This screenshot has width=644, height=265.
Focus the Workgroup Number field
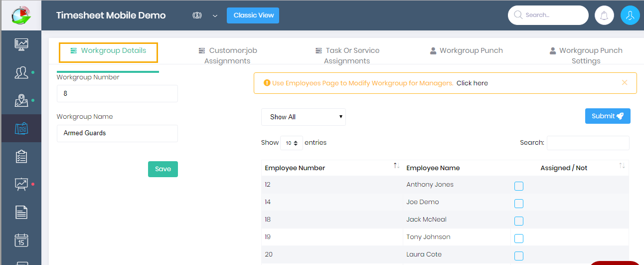point(117,93)
